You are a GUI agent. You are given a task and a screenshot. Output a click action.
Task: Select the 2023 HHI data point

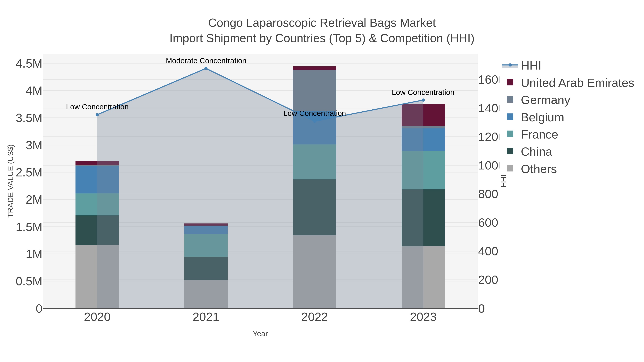tap(423, 100)
